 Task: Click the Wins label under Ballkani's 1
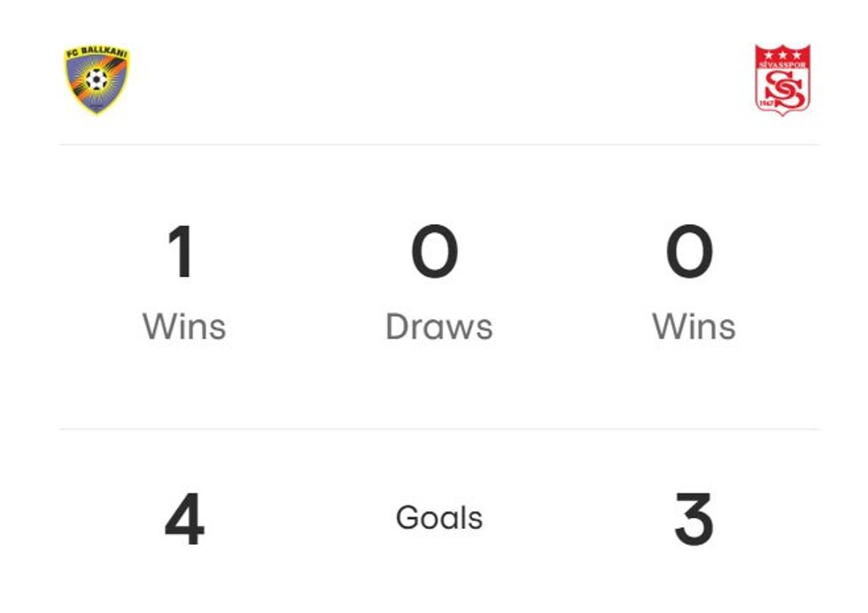point(184,326)
